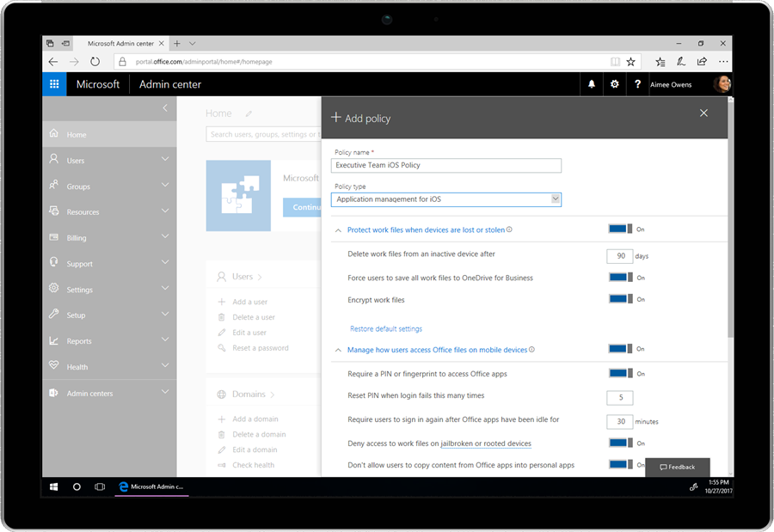Click Restore default settings link

coord(386,329)
